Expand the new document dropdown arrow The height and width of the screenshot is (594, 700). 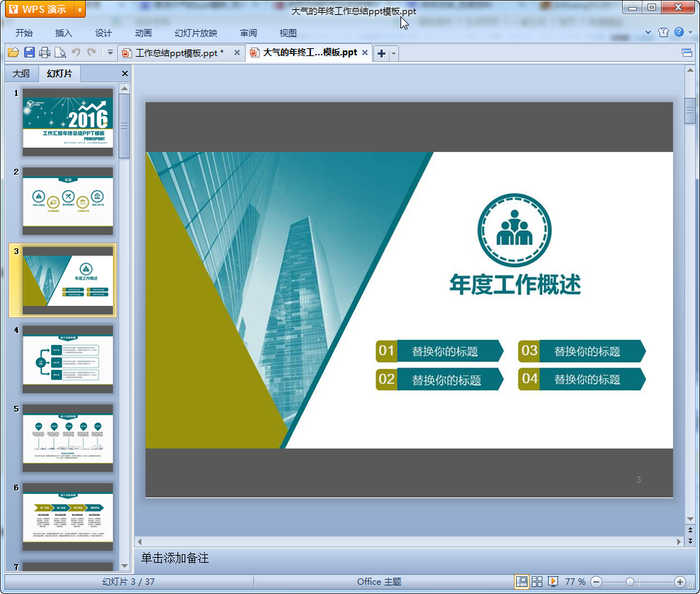click(394, 53)
